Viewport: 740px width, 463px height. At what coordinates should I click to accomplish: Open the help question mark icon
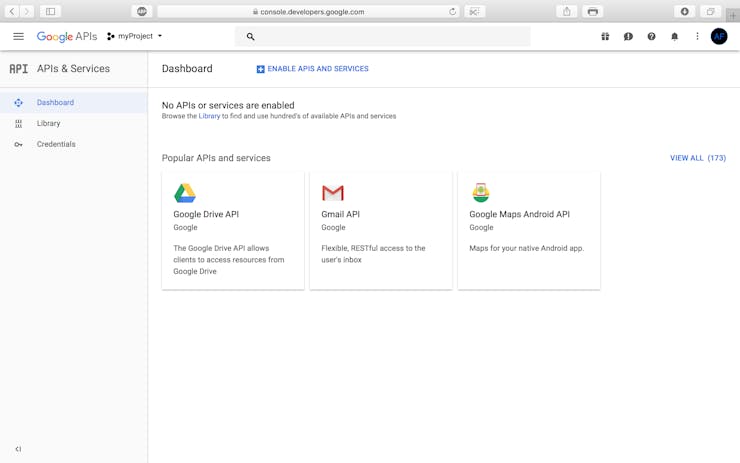651,36
